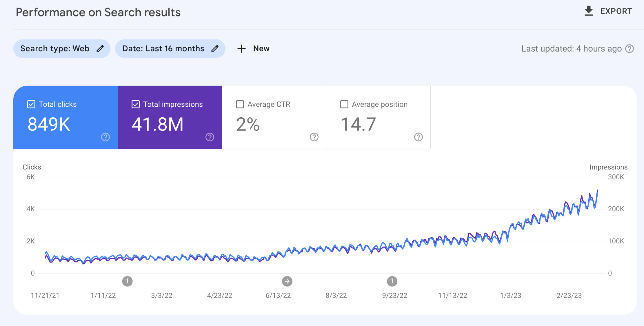Click the EXPORT button
The height and width of the screenshot is (326, 644).
(616, 11)
